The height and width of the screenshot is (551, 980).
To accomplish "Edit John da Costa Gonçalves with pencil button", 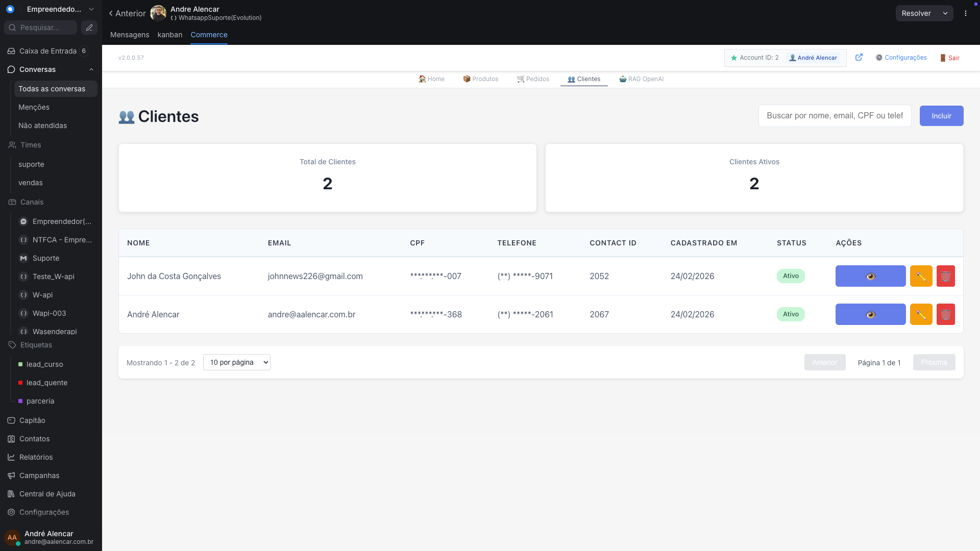I will click(x=921, y=276).
